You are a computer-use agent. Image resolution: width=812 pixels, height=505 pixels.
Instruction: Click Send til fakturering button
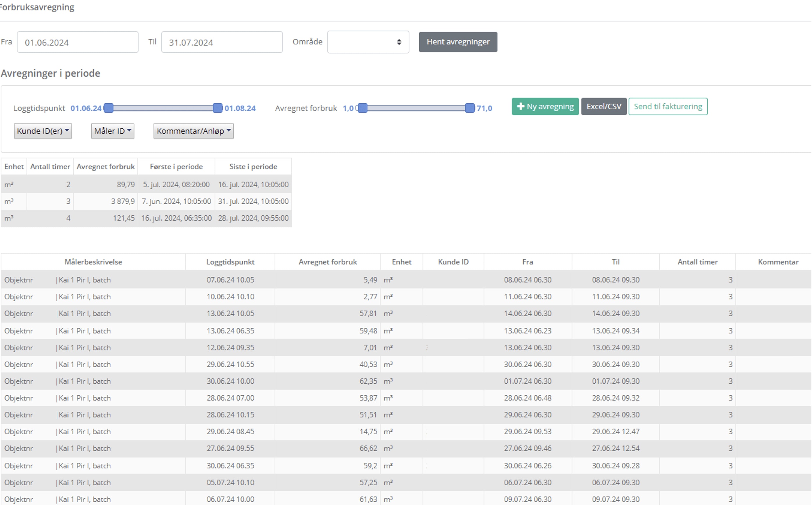click(x=668, y=107)
